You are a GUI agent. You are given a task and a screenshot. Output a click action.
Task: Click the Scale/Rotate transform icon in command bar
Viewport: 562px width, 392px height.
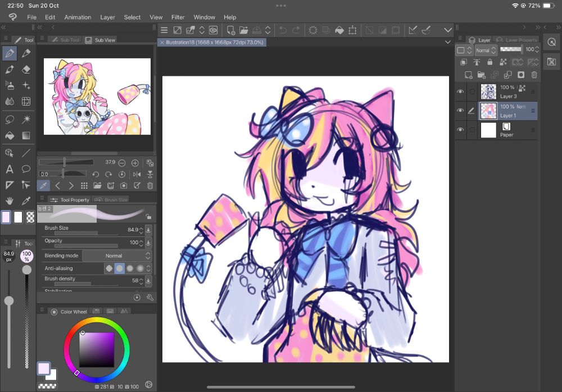coord(353,30)
